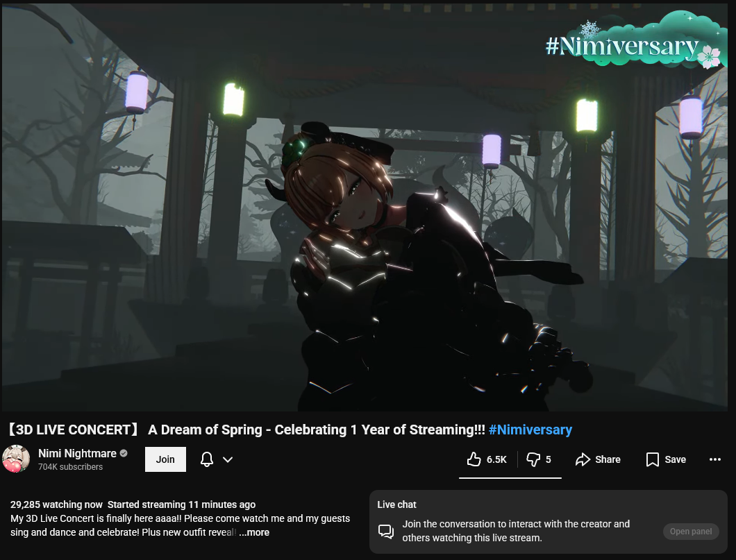Click the verified badge next to channel name

124,454
